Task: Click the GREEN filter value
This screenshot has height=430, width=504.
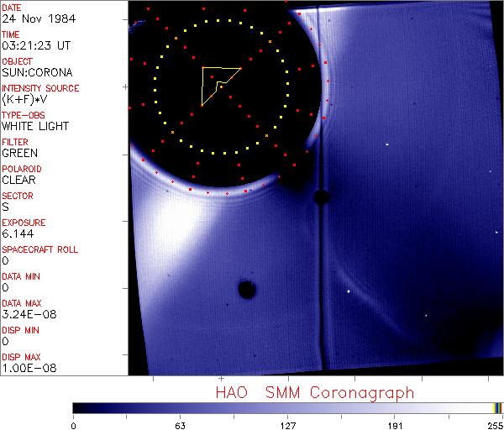Action: (x=19, y=153)
